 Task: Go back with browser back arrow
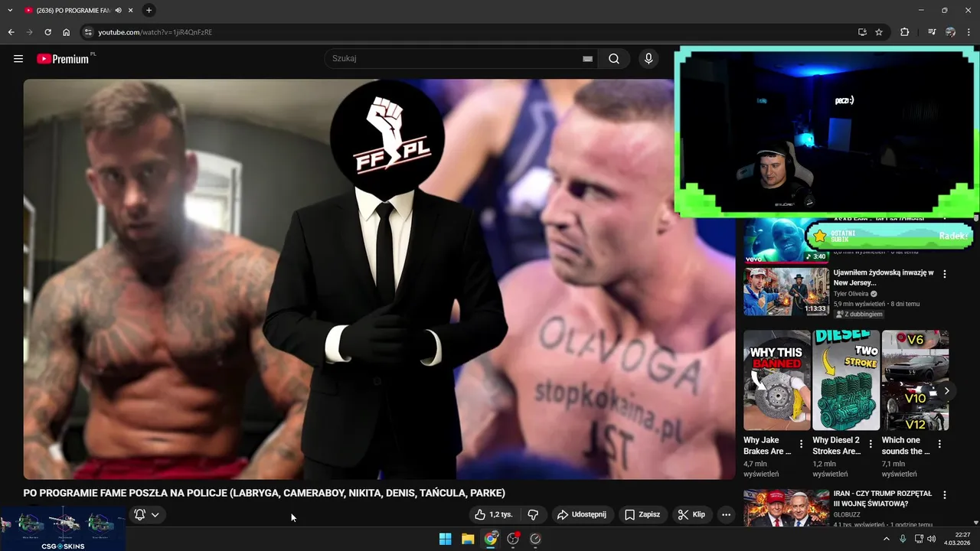(x=11, y=32)
